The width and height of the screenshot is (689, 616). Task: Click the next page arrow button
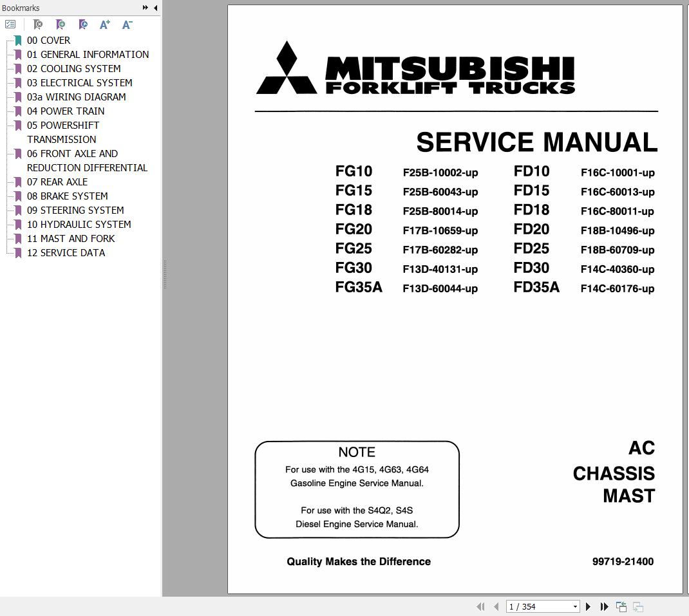pos(588,606)
